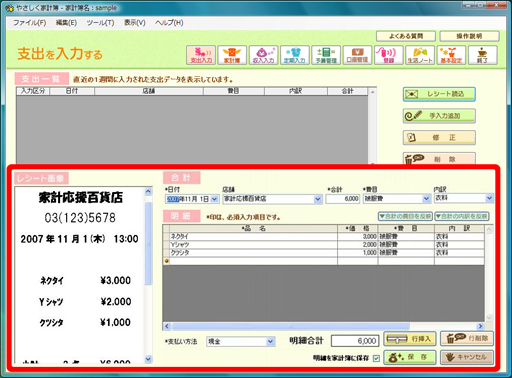Apply 合計の内訳を反映 button
Viewport: 512px width, 378px height.
pos(462,216)
